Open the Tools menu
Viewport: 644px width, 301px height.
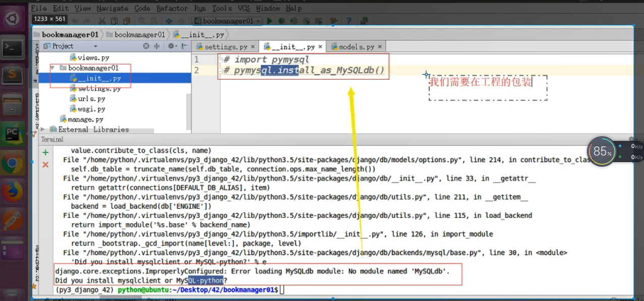point(222,8)
